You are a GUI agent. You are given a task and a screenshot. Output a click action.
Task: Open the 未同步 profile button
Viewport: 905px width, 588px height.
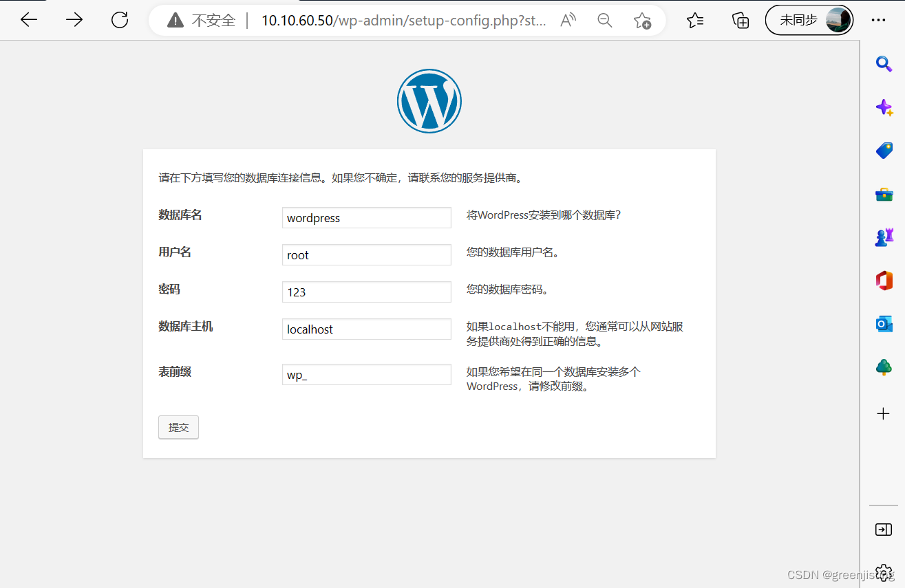(809, 20)
